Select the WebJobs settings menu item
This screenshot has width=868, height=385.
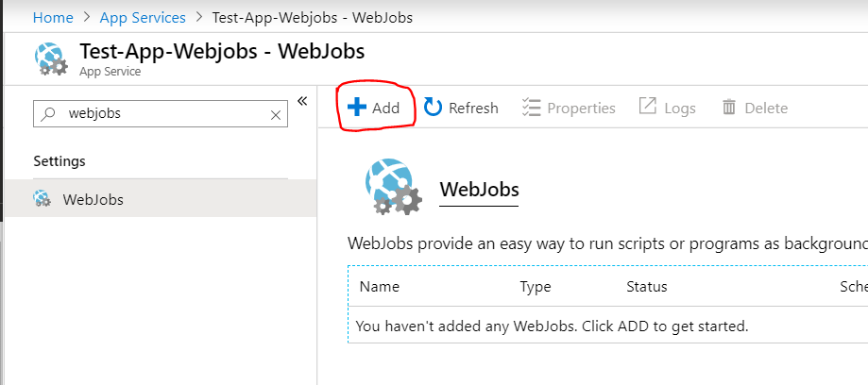click(161, 198)
